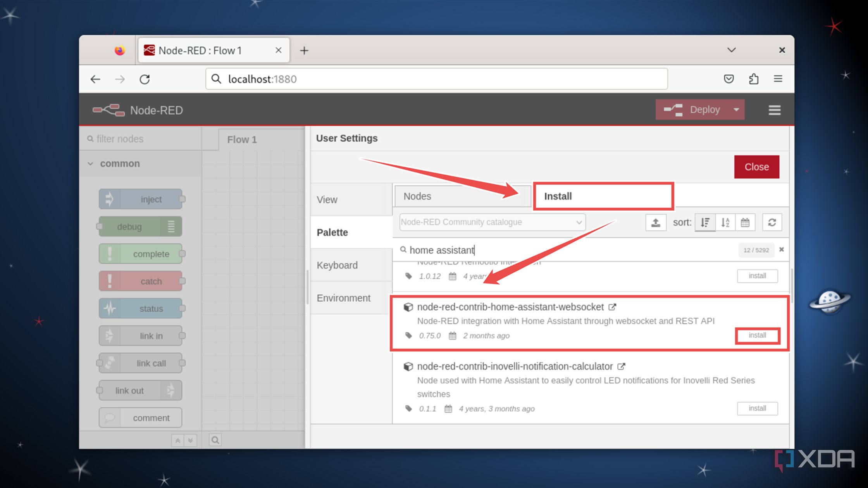Refresh the module list

(772, 222)
